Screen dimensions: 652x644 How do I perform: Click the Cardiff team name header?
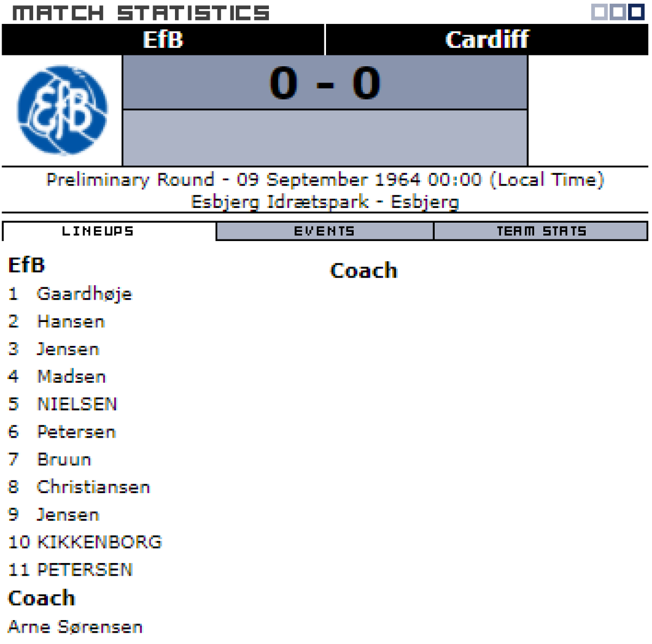point(487,40)
